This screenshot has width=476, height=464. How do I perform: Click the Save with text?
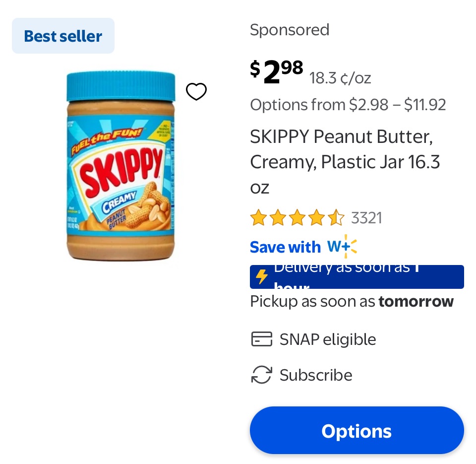285,247
